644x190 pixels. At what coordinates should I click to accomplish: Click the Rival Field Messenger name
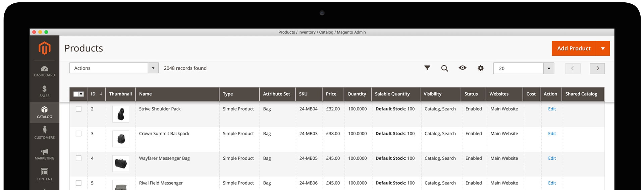[x=161, y=183]
